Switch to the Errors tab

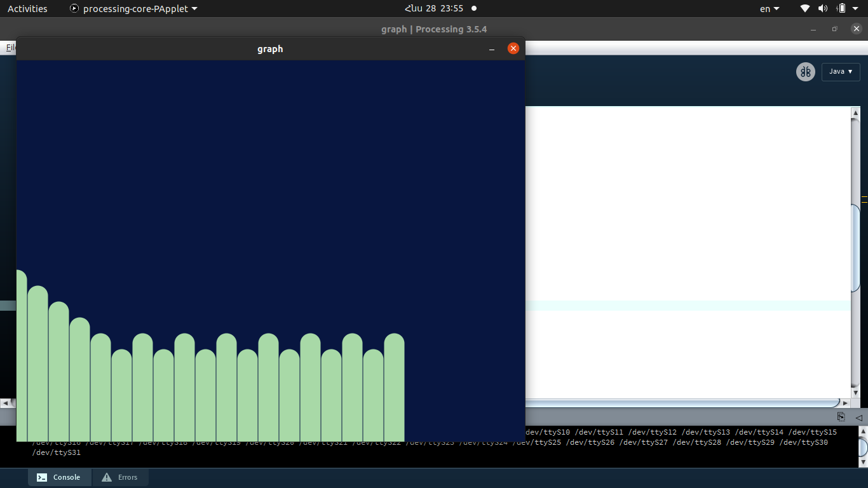(120, 477)
